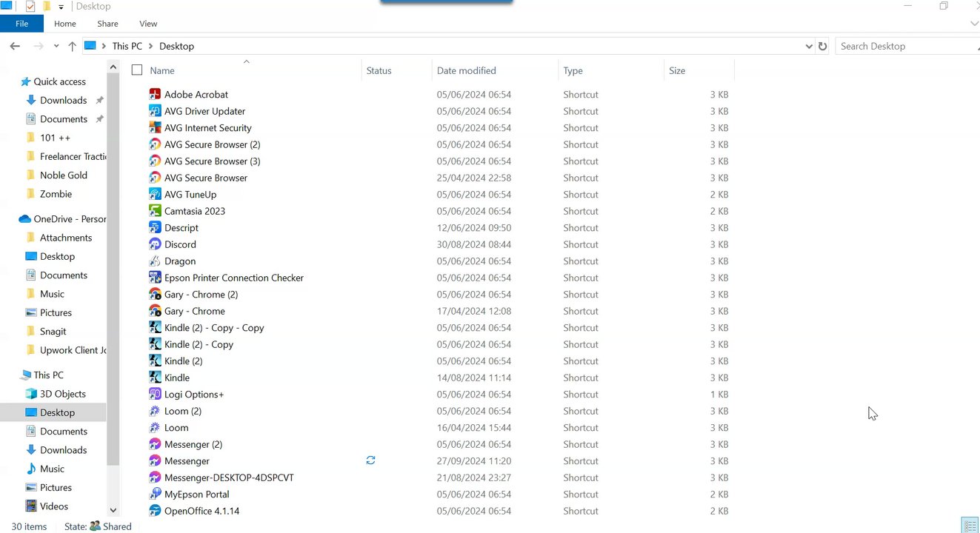The height and width of the screenshot is (533, 980).
Task: Open recent locations dropdown arrow
Action: tap(56, 46)
